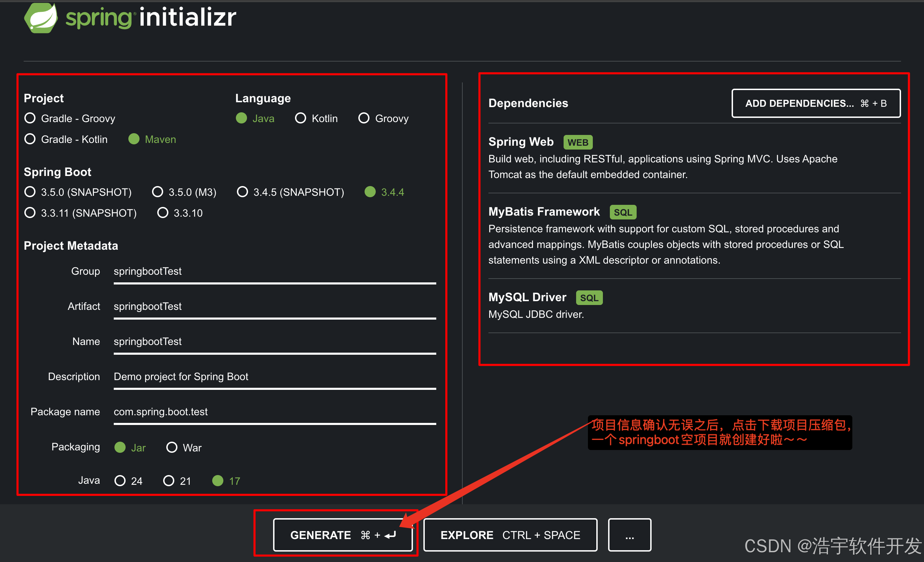Click the SQL badge beside MySQL Driver
924x562 pixels.
click(589, 298)
